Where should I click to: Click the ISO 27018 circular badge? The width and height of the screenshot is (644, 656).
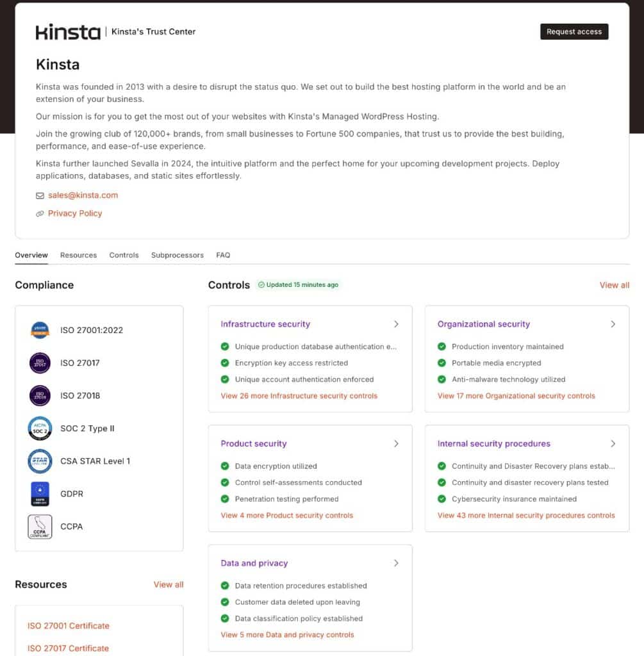pos(40,395)
